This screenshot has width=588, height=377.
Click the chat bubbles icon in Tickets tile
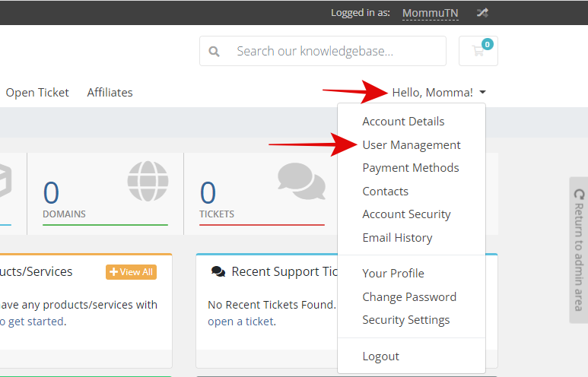(x=300, y=179)
